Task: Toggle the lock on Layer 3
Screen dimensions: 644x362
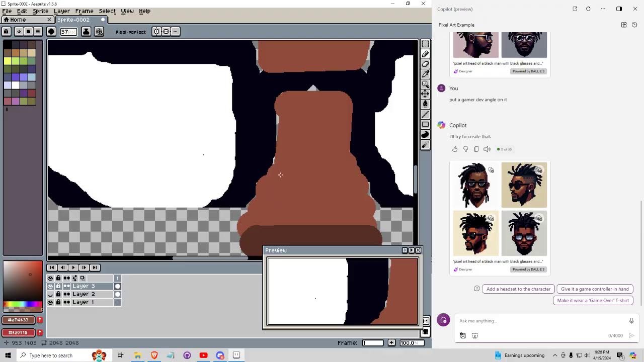Action: click(x=58, y=286)
